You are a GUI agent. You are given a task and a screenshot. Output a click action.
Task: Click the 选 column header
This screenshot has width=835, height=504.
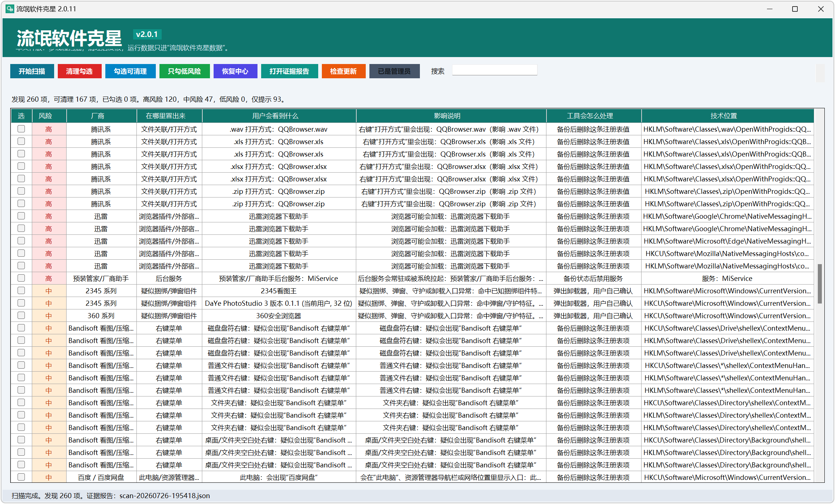[x=21, y=116]
